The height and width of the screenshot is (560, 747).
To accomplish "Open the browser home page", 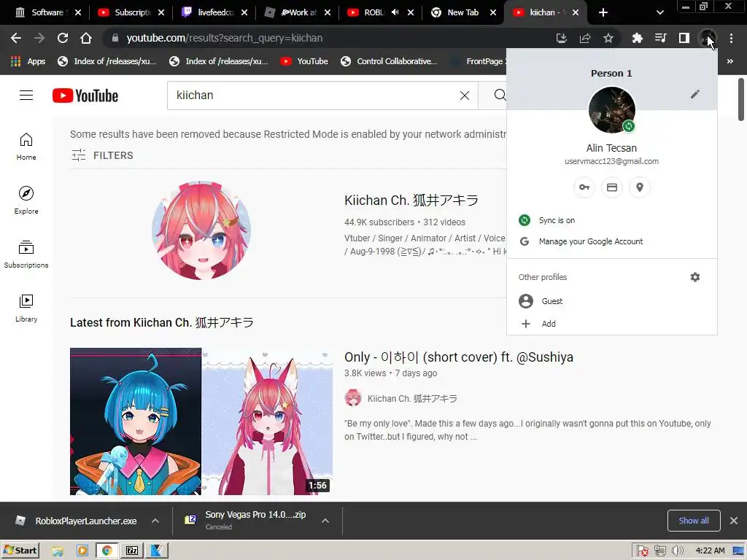I will point(86,38).
